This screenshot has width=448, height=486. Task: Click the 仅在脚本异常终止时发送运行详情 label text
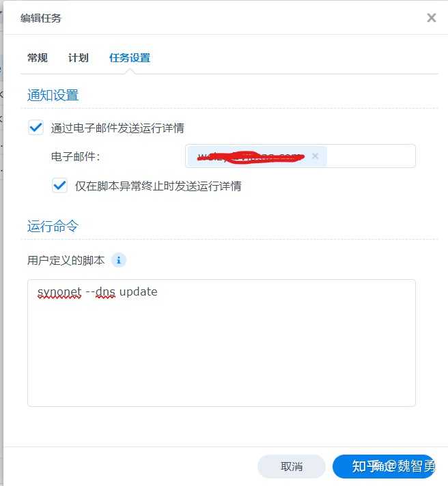pyautogui.click(x=158, y=186)
